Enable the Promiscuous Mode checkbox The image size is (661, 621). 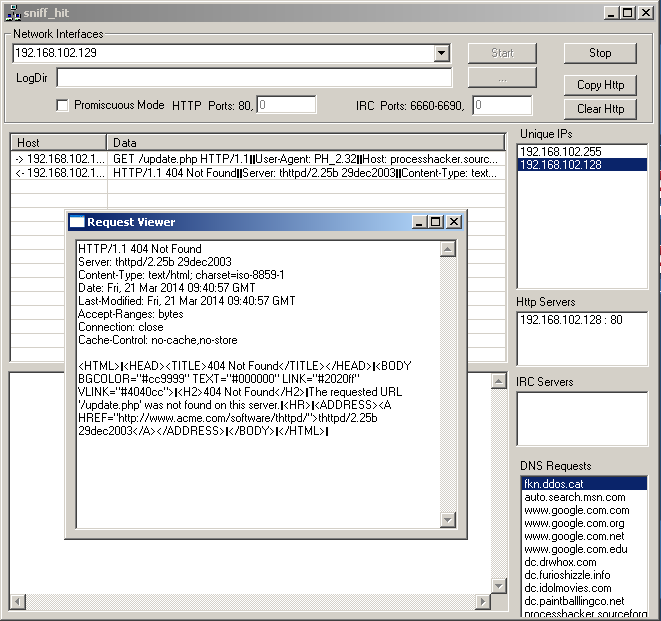(63, 105)
